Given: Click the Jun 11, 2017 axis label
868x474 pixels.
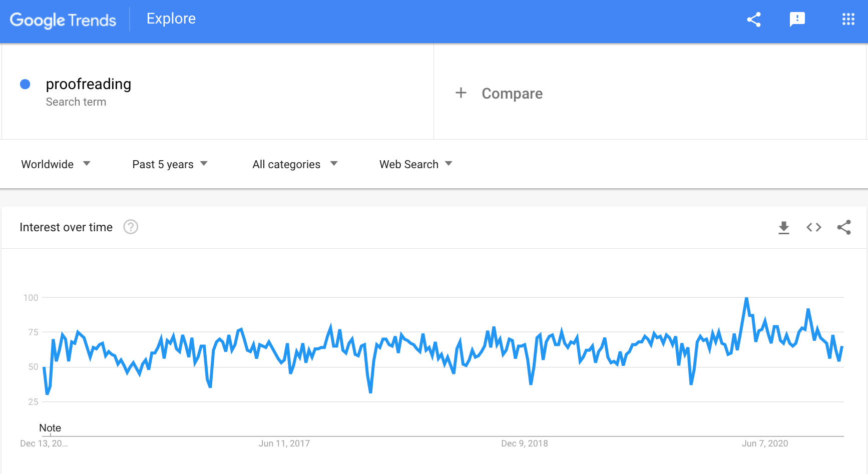Looking at the screenshot, I should point(284,443).
